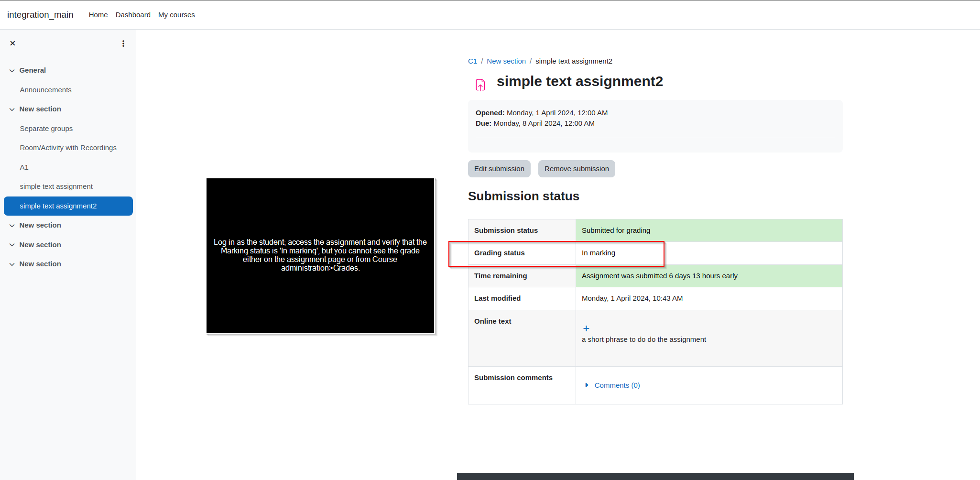Collapse the New section above Separate groups
The width and height of the screenshot is (980, 480).
(12, 109)
